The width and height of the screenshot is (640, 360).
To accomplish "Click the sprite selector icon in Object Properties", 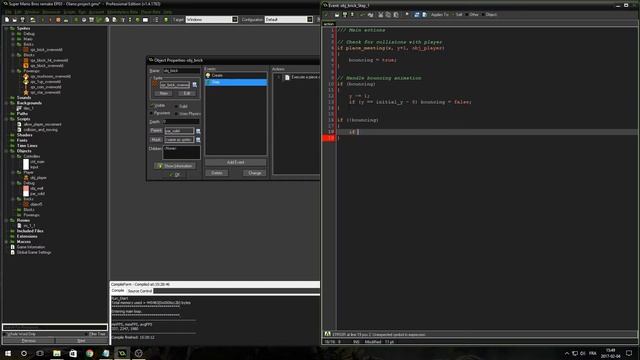I will tap(195, 85).
